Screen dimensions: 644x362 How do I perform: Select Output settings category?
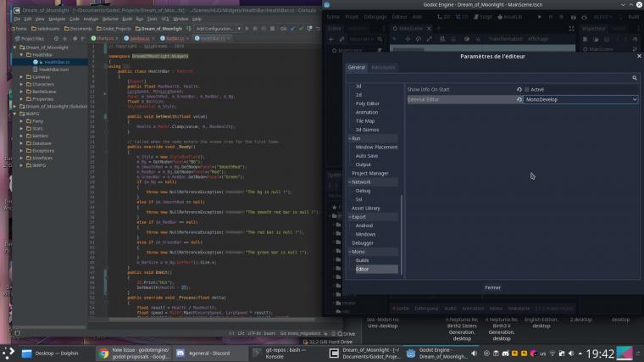tap(363, 164)
